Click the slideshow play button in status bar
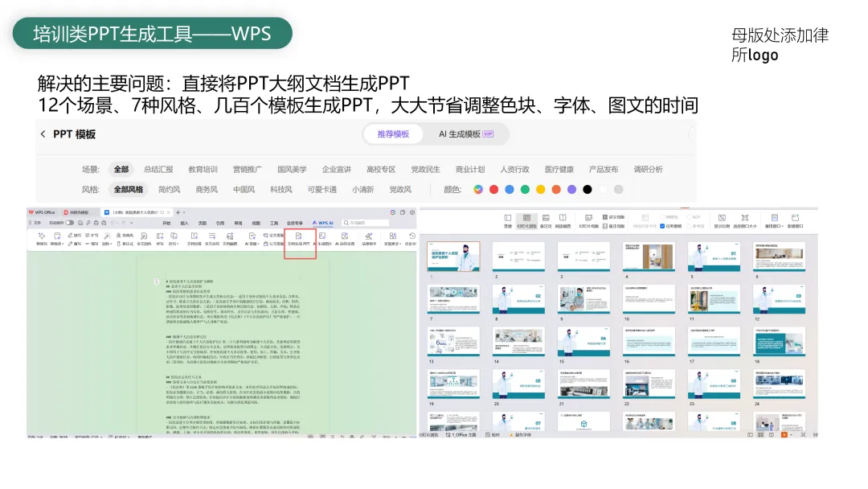Image resolution: width=868 pixels, height=489 pixels. 784,435
